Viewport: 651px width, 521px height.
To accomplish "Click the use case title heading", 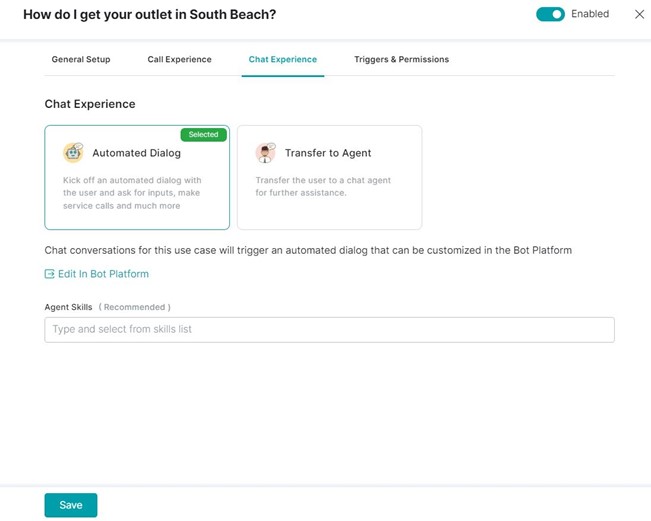I will pyautogui.click(x=149, y=15).
